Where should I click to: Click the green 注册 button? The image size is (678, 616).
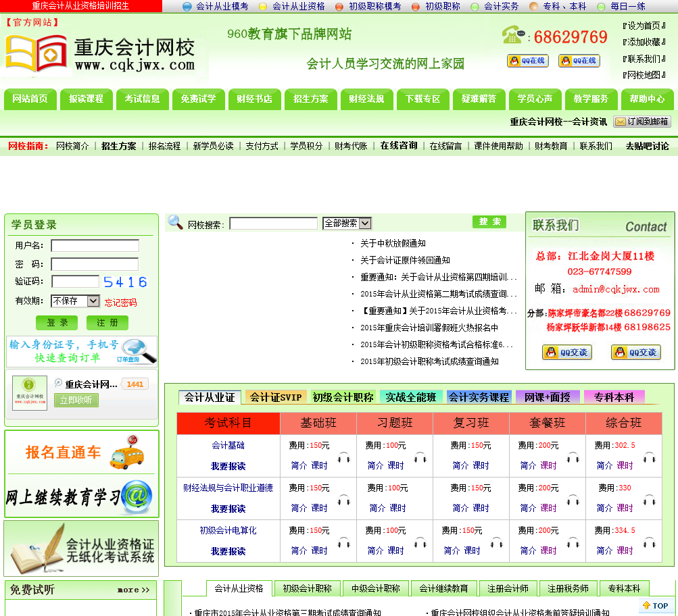pyautogui.click(x=107, y=323)
